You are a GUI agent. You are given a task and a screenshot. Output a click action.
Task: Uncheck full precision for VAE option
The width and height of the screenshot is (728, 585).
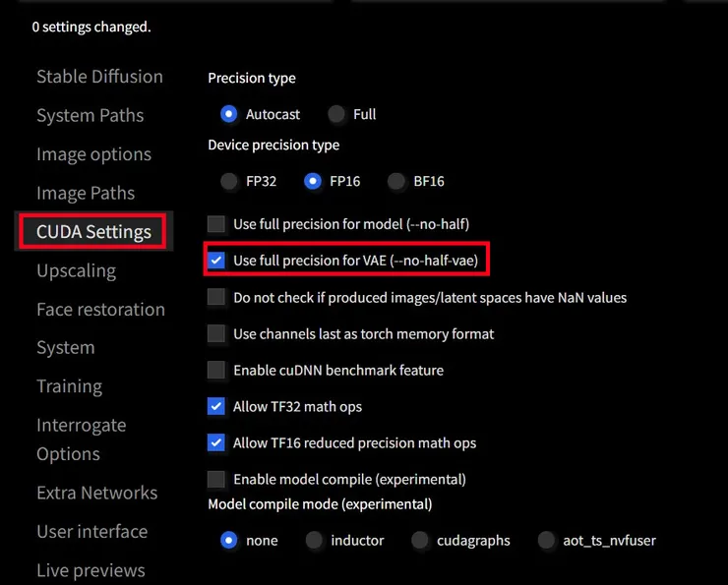click(x=216, y=261)
